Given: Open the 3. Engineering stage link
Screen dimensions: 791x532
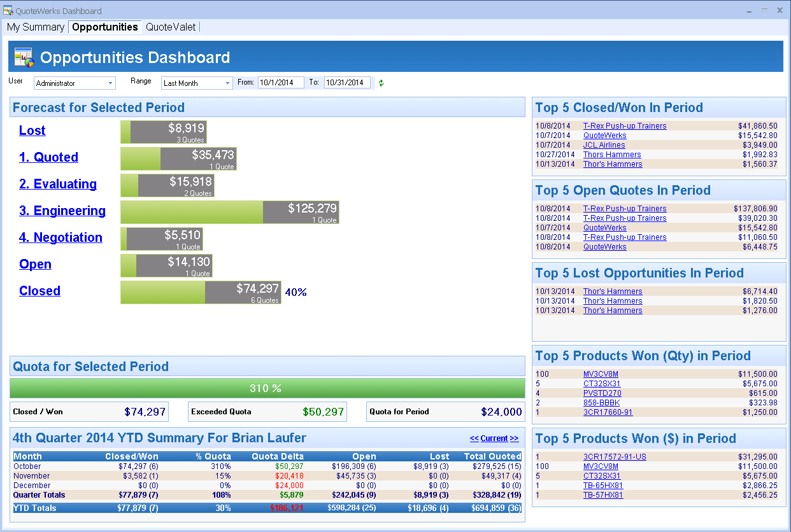Looking at the screenshot, I should click(62, 211).
